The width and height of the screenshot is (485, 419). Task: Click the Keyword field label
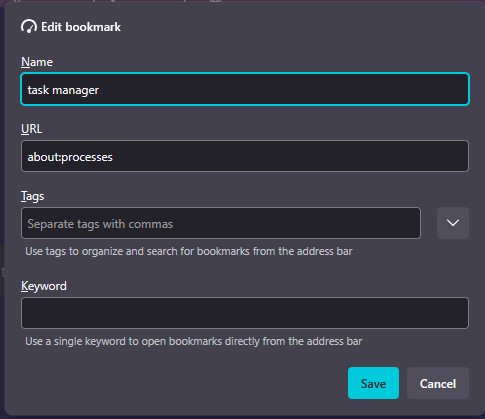pos(44,286)
